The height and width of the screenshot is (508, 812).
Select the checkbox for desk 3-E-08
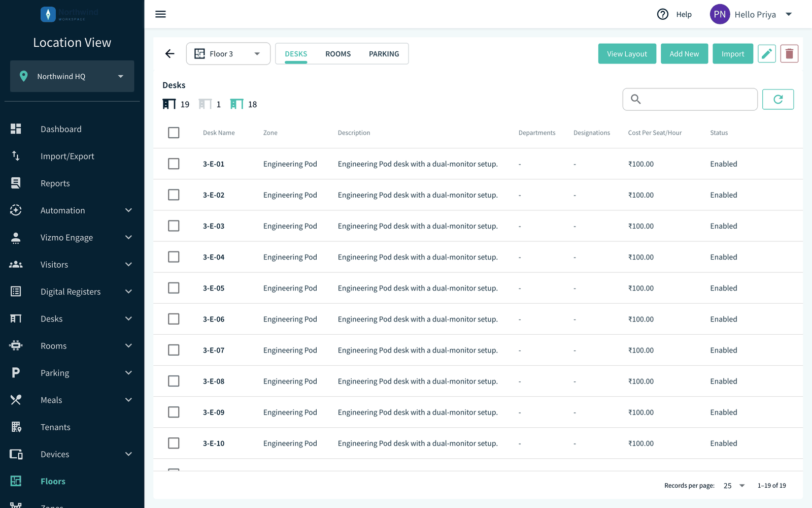[174, 381]
